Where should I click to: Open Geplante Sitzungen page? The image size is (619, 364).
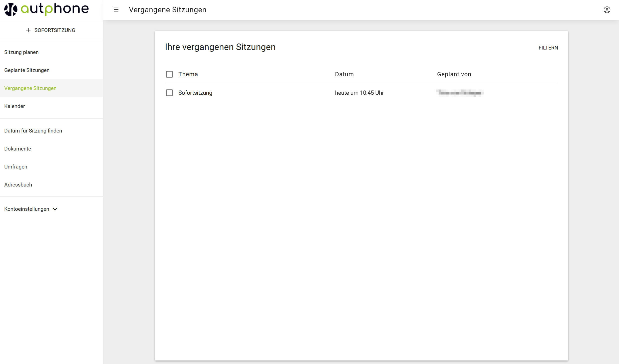[x=27, y=70]
